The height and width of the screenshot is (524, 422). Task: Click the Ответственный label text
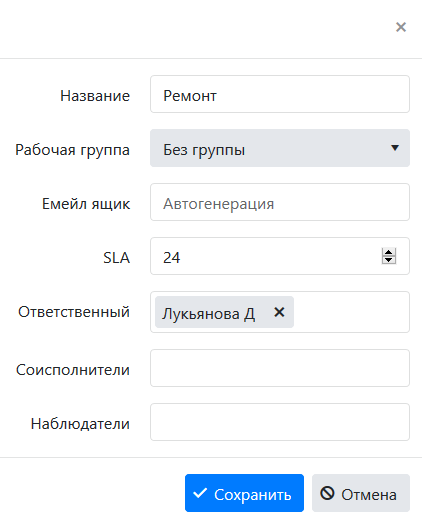(x=74, y=312)
